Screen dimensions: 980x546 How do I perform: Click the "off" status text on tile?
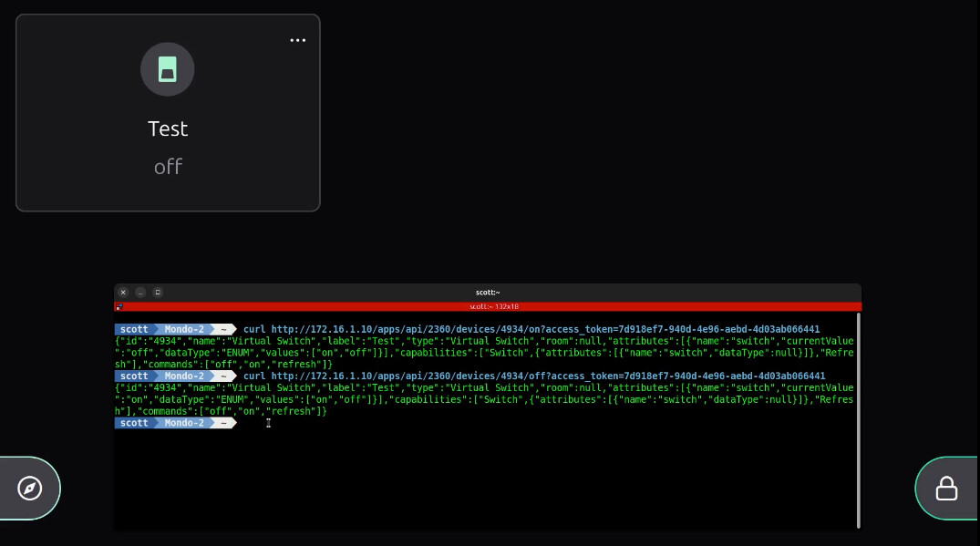coord(168,167)
